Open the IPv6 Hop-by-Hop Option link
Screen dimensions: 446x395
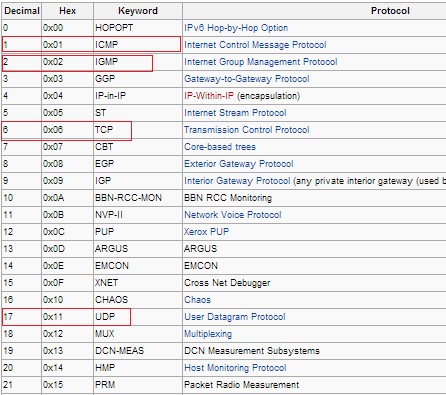click(x=236, y=28)
